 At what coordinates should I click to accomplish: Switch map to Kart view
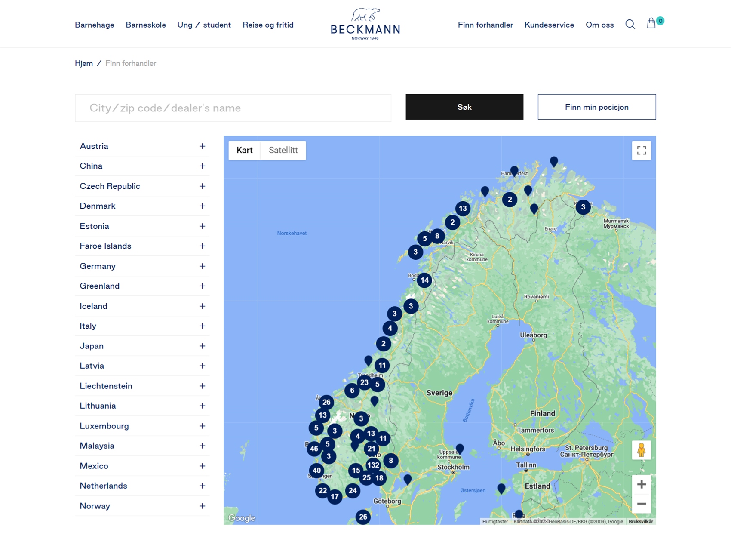[244, 150]
